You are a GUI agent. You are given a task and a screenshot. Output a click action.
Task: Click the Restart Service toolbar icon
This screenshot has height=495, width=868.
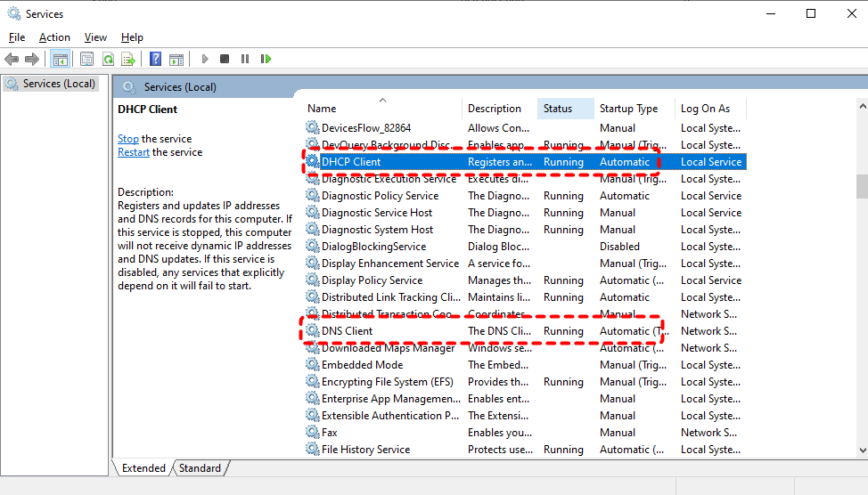(266, 59)
